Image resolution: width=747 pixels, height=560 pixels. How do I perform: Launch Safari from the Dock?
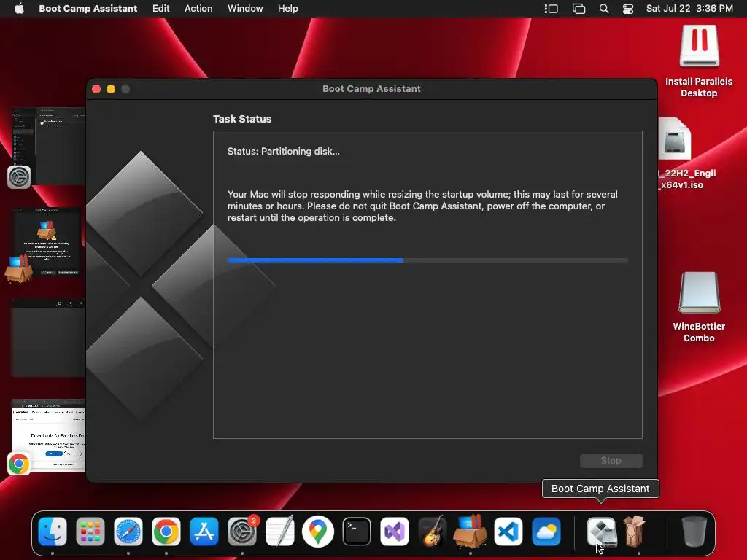[x=128, y=532]
